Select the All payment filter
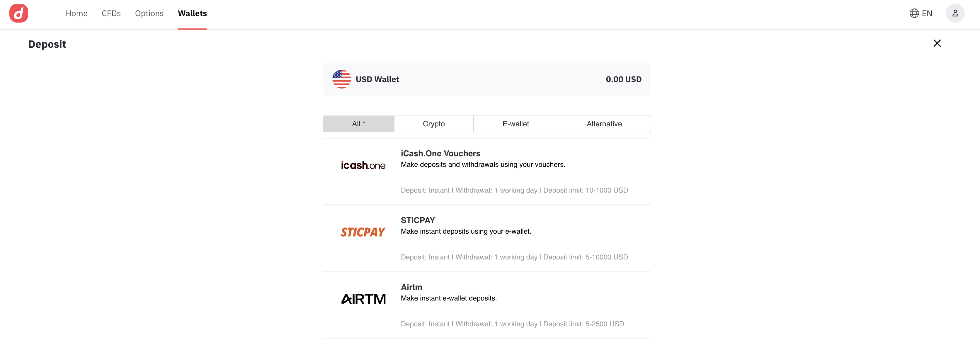This screenshot has width=980, height=343. tap(358, 124)
